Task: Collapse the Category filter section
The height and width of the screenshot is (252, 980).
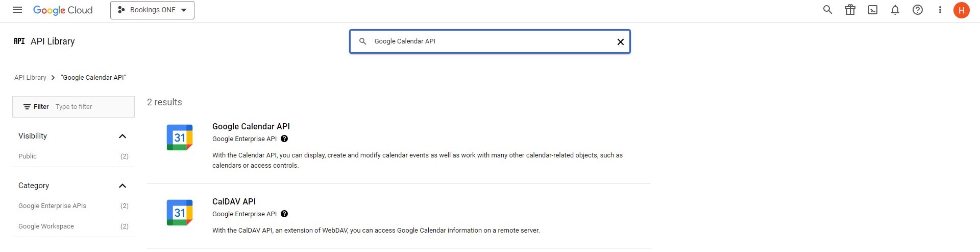Action: tap(122, 186)
